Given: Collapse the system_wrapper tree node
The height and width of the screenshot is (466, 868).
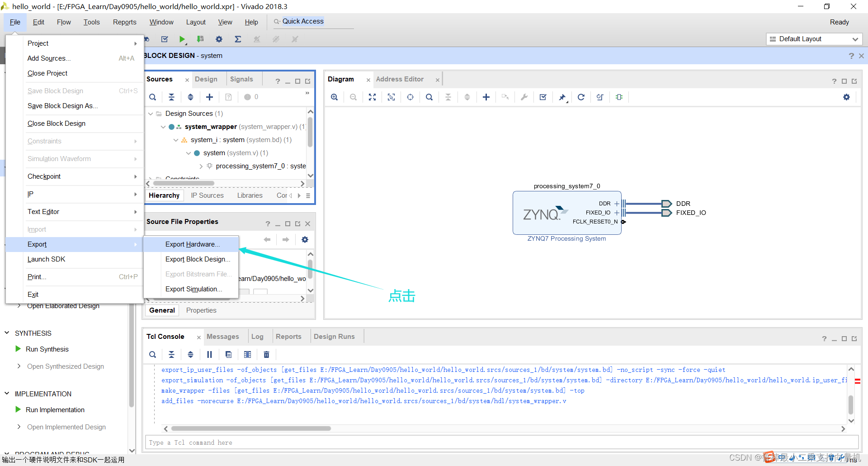Looking at the screenshot, I should click(163, 127).
